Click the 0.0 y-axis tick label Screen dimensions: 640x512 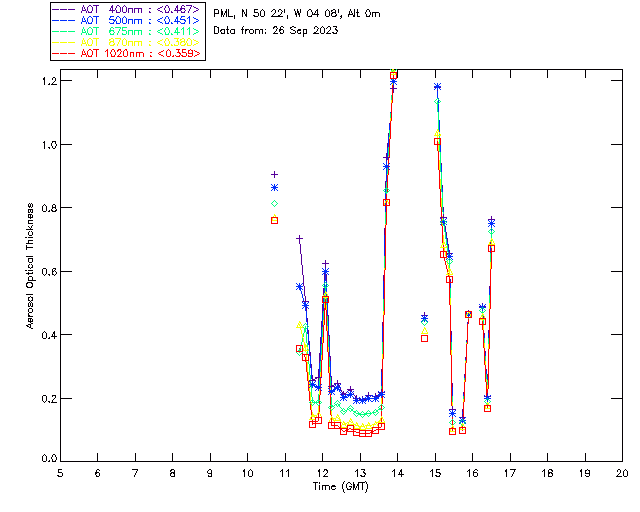coord(49,459)
